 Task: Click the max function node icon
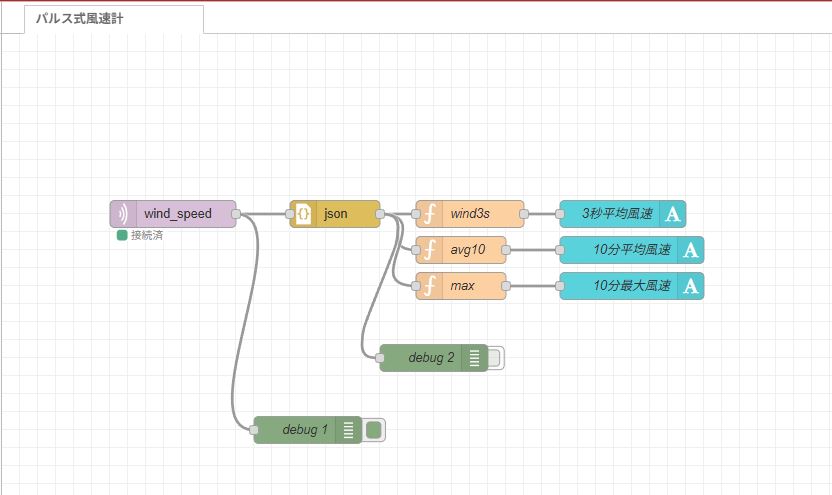[x=429, y=286]
